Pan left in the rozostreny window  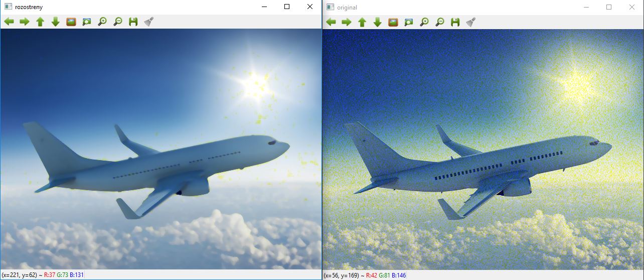tap(9, 22)
